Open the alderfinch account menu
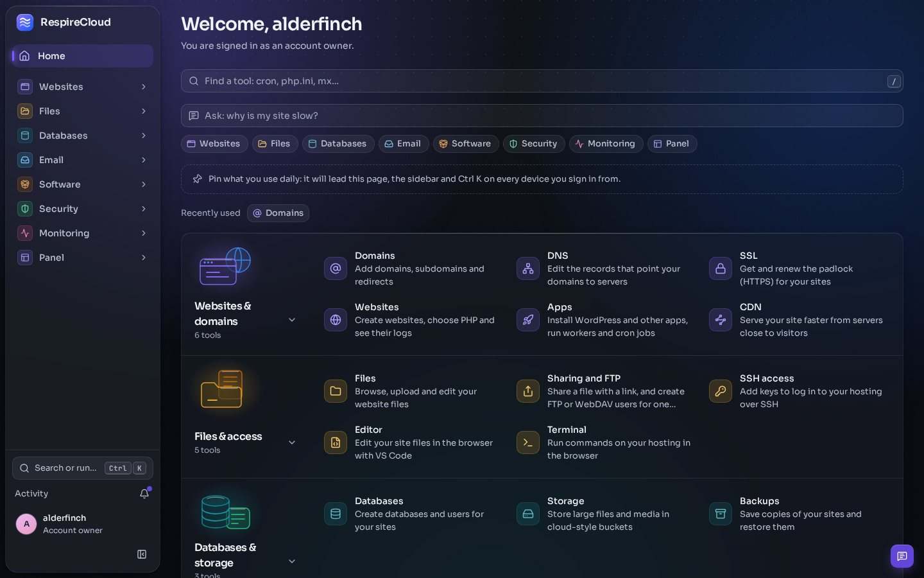 (x=83, y=524)
